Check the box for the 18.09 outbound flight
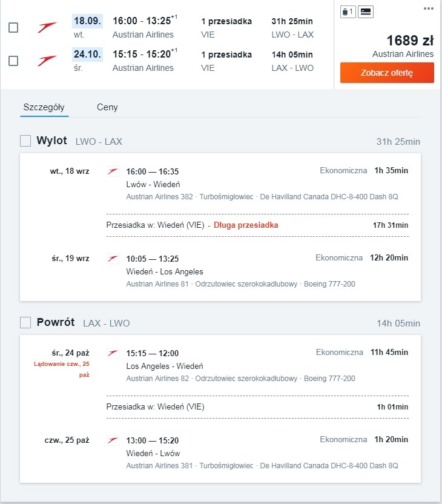Image resolution: width=442 pixels, height=504 pixels. pos(13,28)
